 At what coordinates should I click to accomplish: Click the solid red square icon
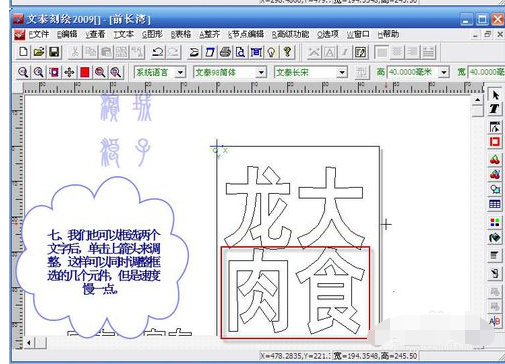(x=85, y=72)
